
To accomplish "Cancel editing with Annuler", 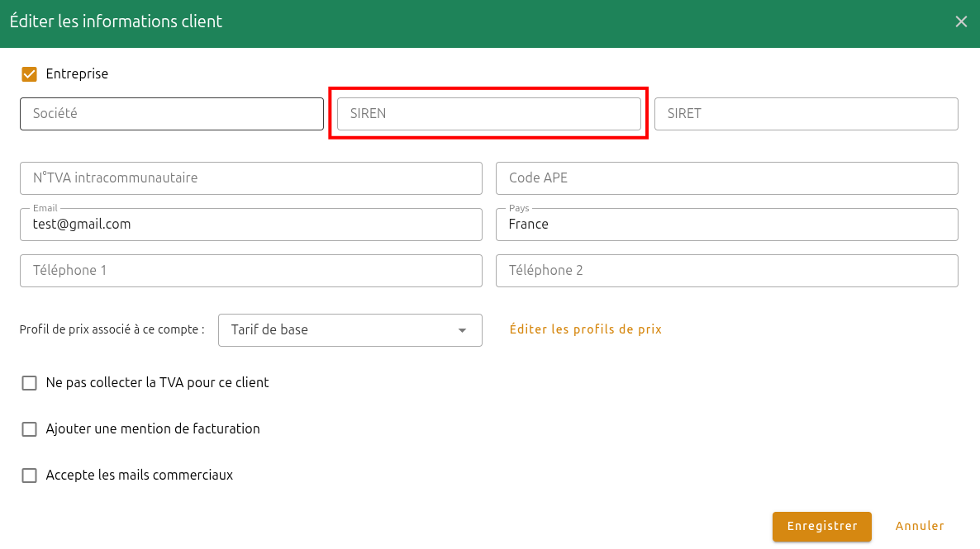I will (x=920, y=526).
